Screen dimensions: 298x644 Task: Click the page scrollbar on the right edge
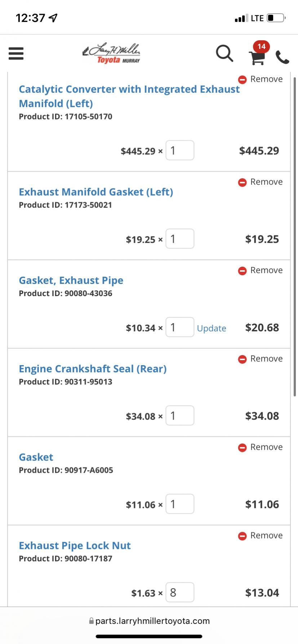tap(295, 237)
